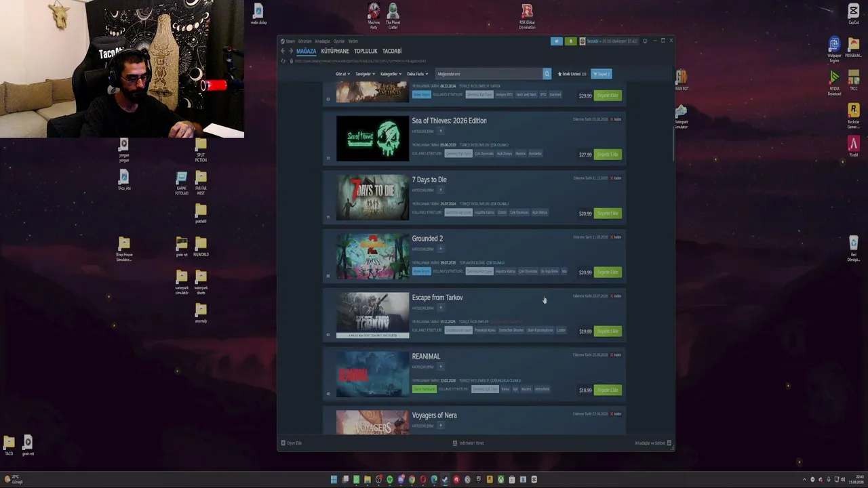Open Friends and Chat icon at bottom right
The image size is (868, 488).
[669, 443]
